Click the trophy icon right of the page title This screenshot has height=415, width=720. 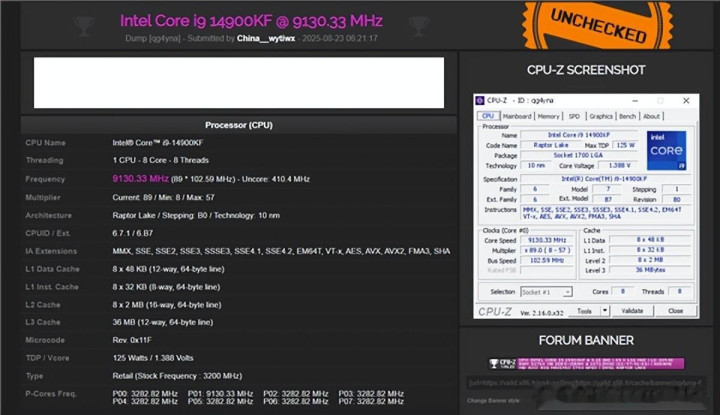(419, 26)
